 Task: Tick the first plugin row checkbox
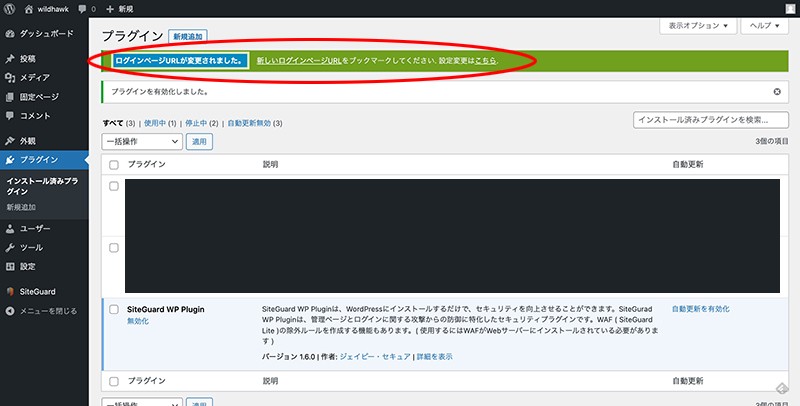click(x=113, y=187)
